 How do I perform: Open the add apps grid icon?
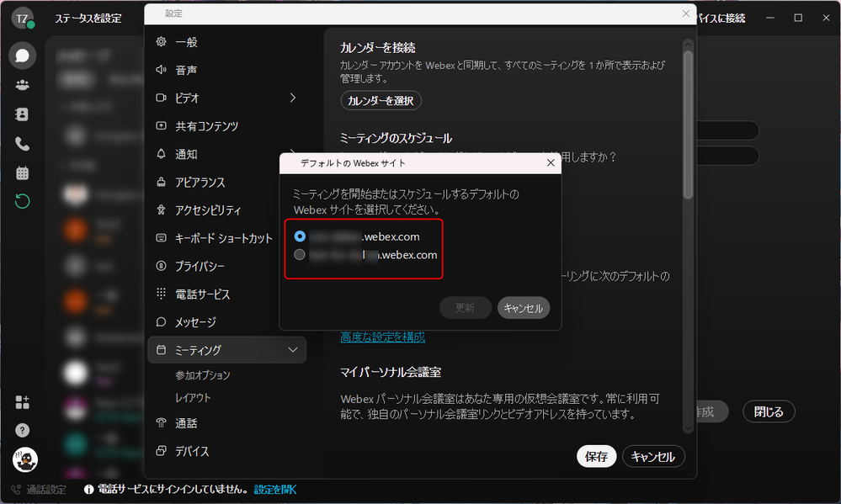(22, 402)
